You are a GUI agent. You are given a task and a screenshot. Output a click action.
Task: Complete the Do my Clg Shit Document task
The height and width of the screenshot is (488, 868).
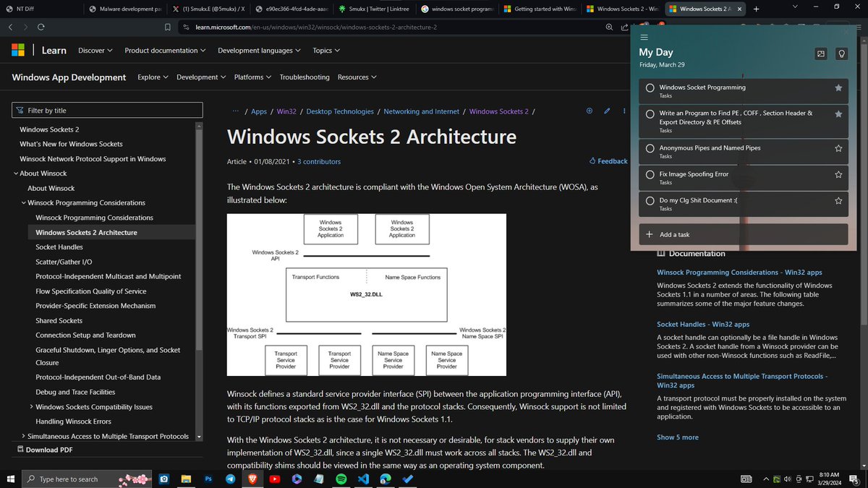tap(650, 200)
